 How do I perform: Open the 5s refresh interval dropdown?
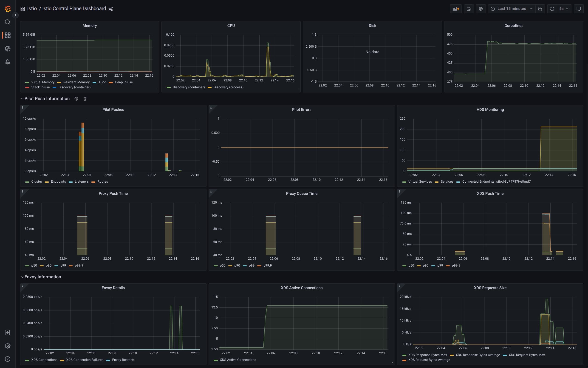click(x=564, y=9)
